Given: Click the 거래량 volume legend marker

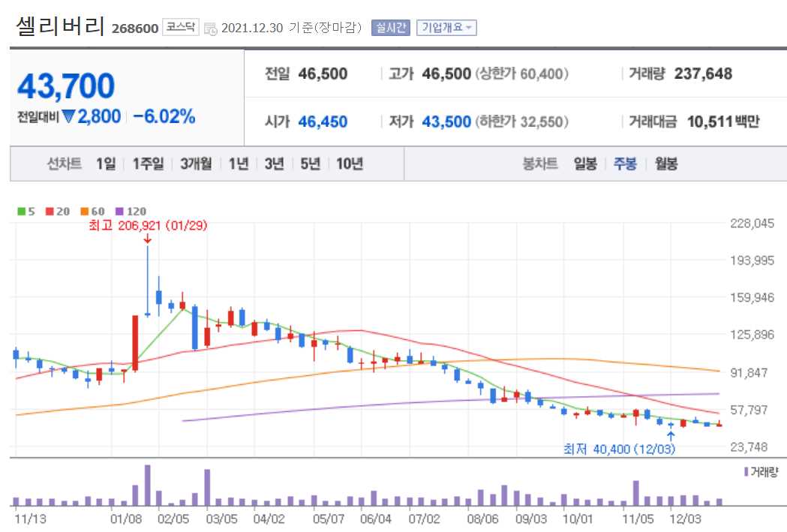Looking at the screenshot, I should [746, 472].
